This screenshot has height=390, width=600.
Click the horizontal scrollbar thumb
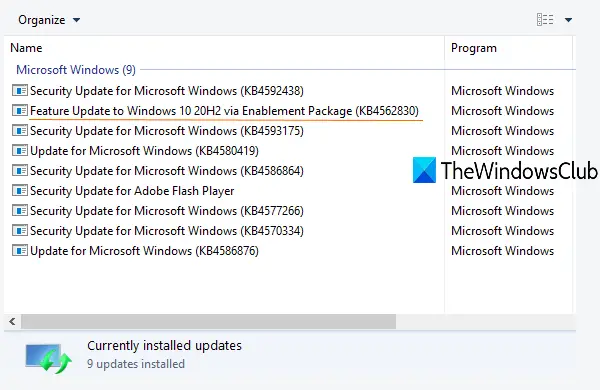click(x=209, y=321)
